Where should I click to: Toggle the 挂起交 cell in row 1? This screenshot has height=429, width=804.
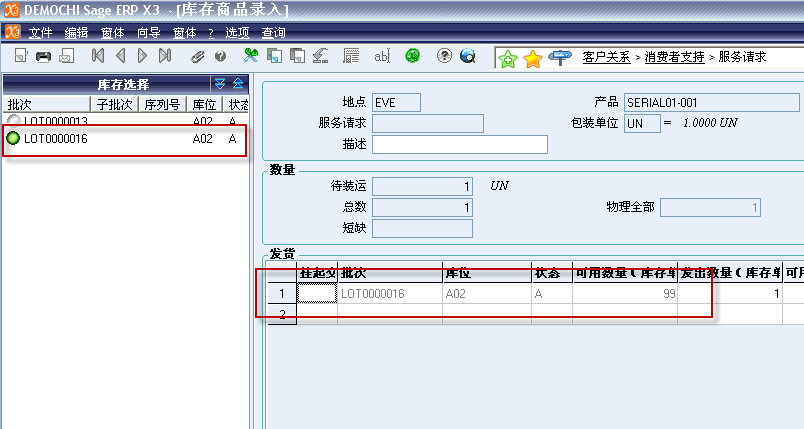click(317, 294)
